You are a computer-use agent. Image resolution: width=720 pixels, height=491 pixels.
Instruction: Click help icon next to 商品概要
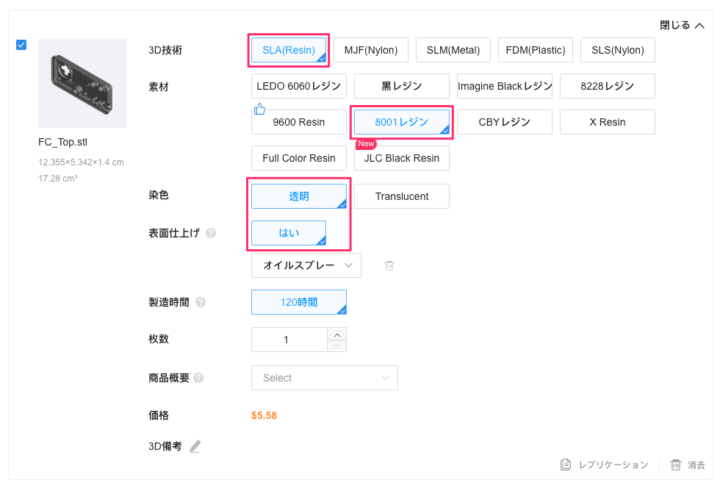tap(198, 378)
